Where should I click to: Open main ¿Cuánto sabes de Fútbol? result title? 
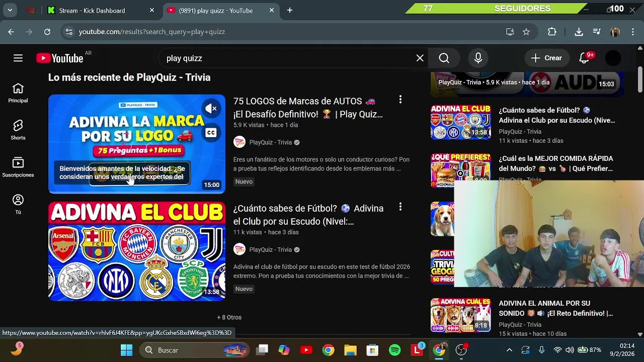(x=308, y=215)
